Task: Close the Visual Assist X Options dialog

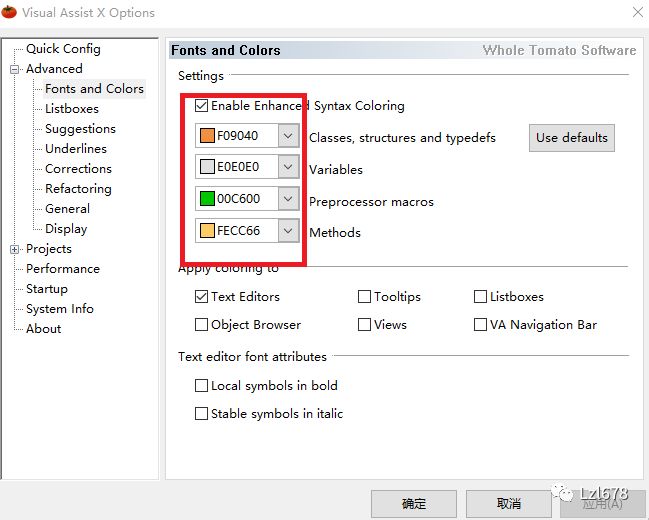Action: coord(638,12)
